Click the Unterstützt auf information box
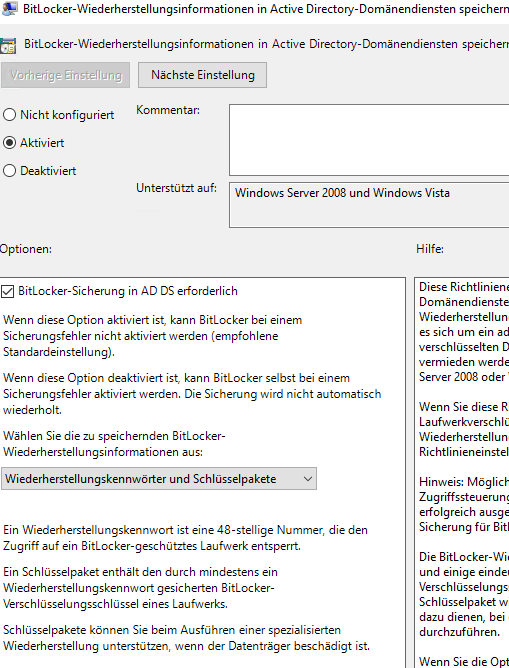Screen dimensions: 509x668 369,205
